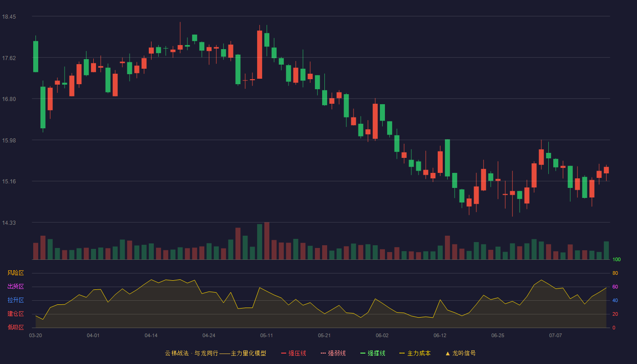Select the volume bar above 03-20
This screenshot has width=637, height=364.
tap(35, 251)
